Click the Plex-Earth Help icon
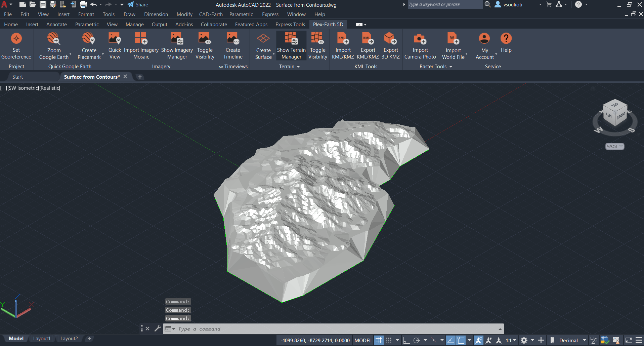 click(506, 38)
